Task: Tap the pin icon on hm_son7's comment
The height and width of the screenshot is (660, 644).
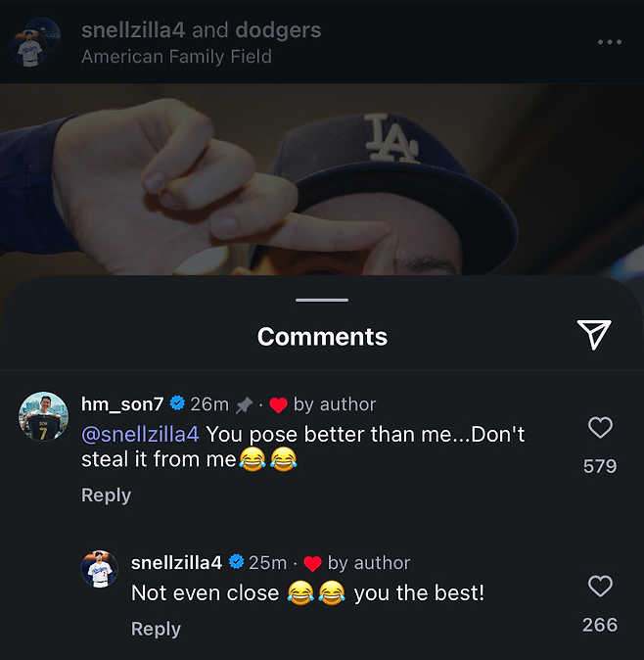Action: [x=245, y=404]
